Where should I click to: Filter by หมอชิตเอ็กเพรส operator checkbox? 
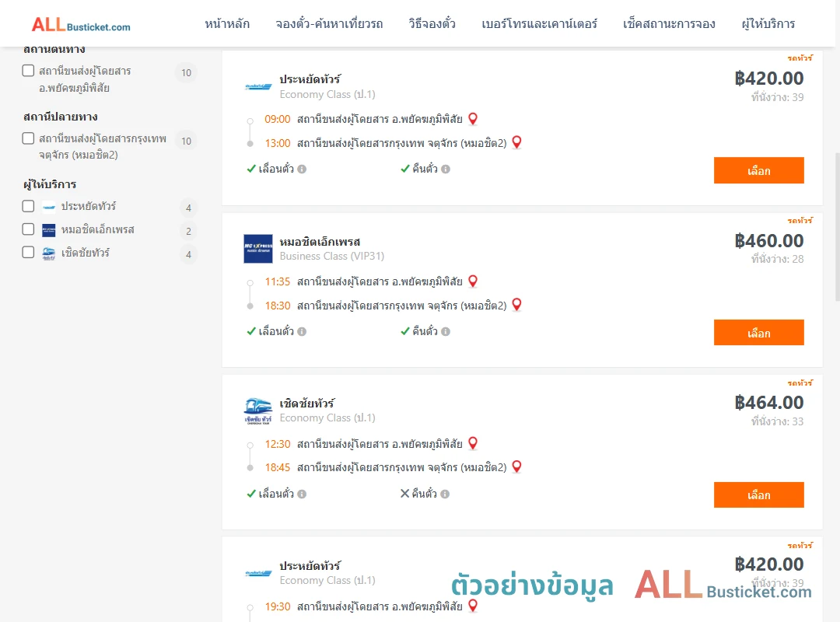click(29, 229)
